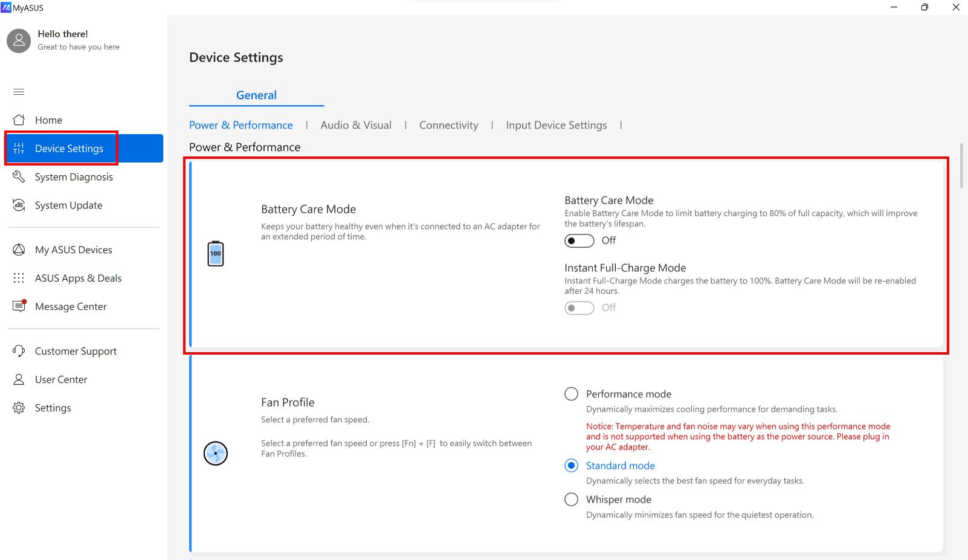Select the Device Settings sidebar icon
This screenshot has height=560, width=968.
pos(19,148)
